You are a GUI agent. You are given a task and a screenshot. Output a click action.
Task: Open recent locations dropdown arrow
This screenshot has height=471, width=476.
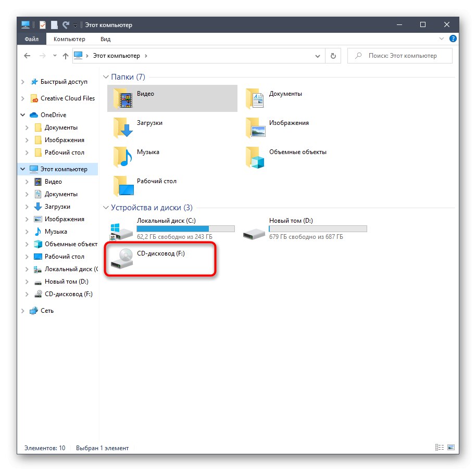click(x=55, y=56)
